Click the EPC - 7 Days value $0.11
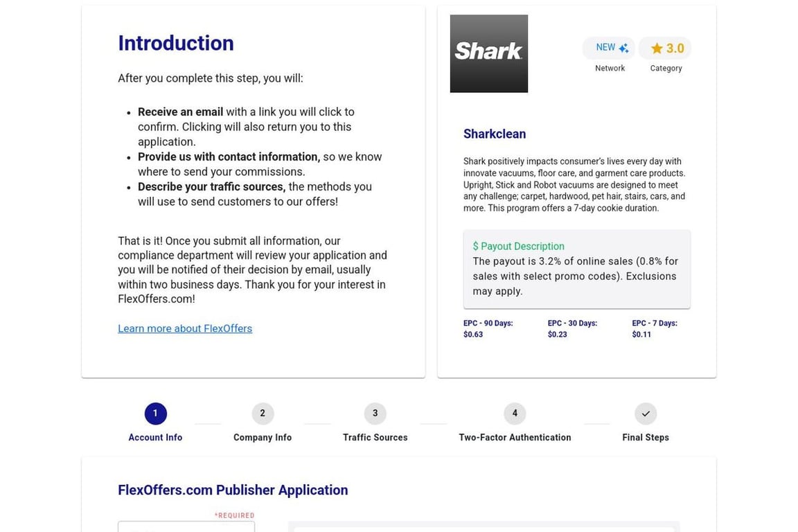Viewport: 798px width, 532px height. 641,335
